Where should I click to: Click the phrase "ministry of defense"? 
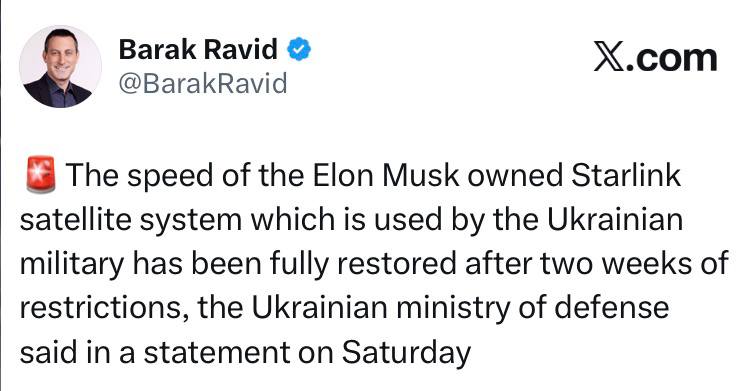point(532,308)
